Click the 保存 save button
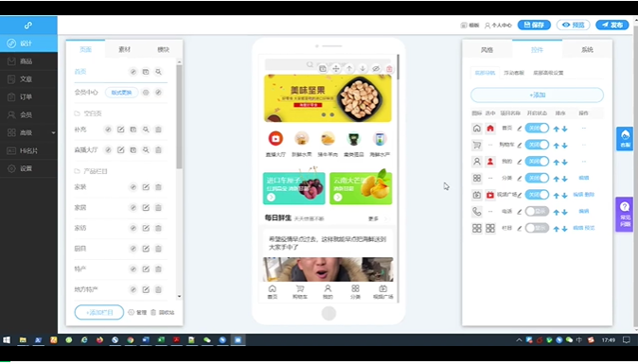 tap(534, 25)
